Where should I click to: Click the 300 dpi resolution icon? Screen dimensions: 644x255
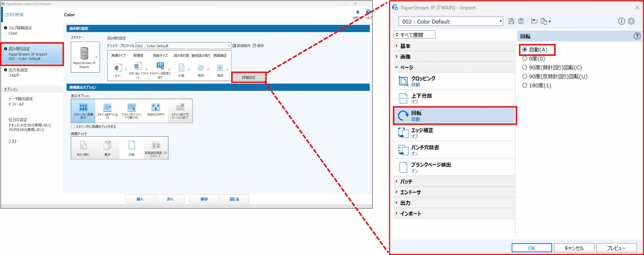[137, 66]
